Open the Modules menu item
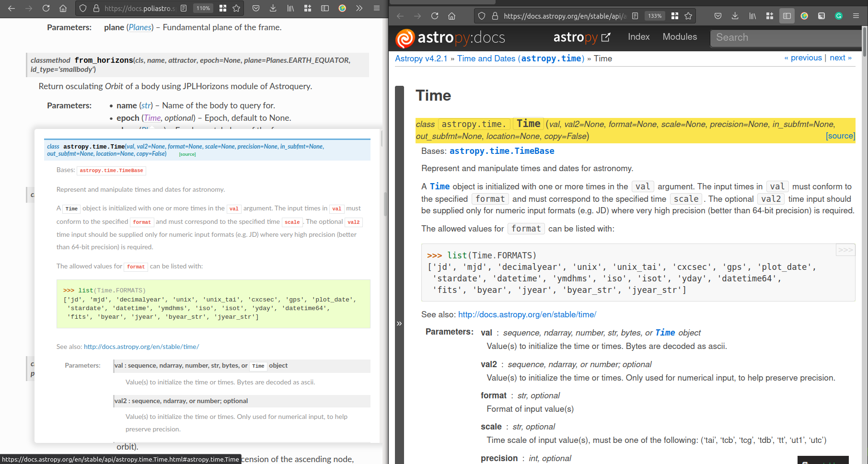868x464 pixels. pyautogui.click(x=680, y=37)
